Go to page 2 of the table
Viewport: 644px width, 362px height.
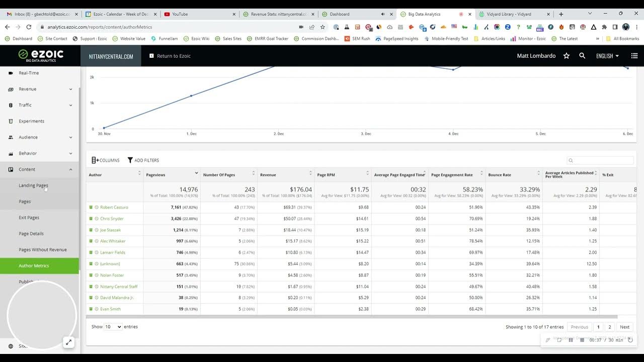tap(610, 327)
